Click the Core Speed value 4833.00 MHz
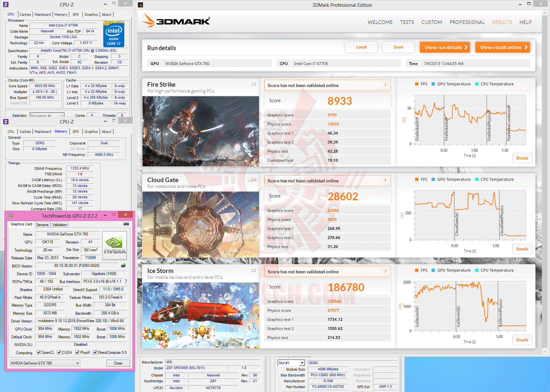The image size is (550, 392). 45,86
